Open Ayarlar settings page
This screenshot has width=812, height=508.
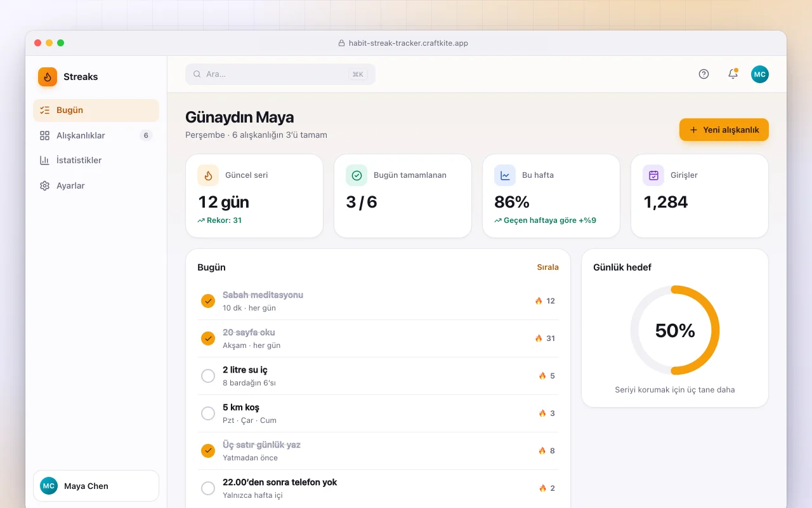click(96, 185)
